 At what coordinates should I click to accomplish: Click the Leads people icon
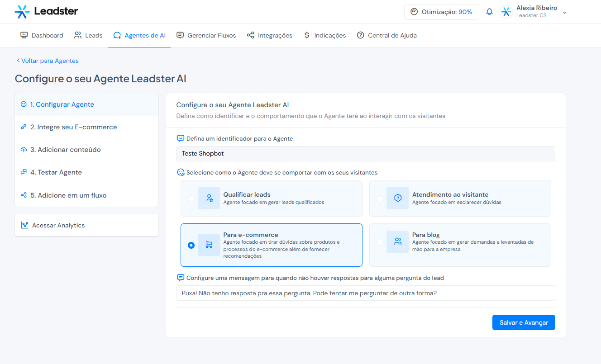78,35
